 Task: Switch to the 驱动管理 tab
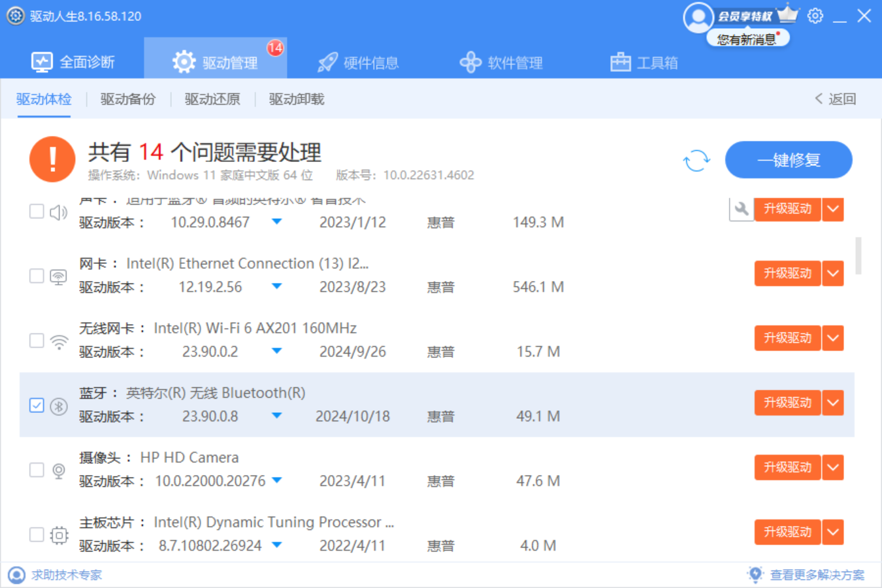click(x=216, y=59)
